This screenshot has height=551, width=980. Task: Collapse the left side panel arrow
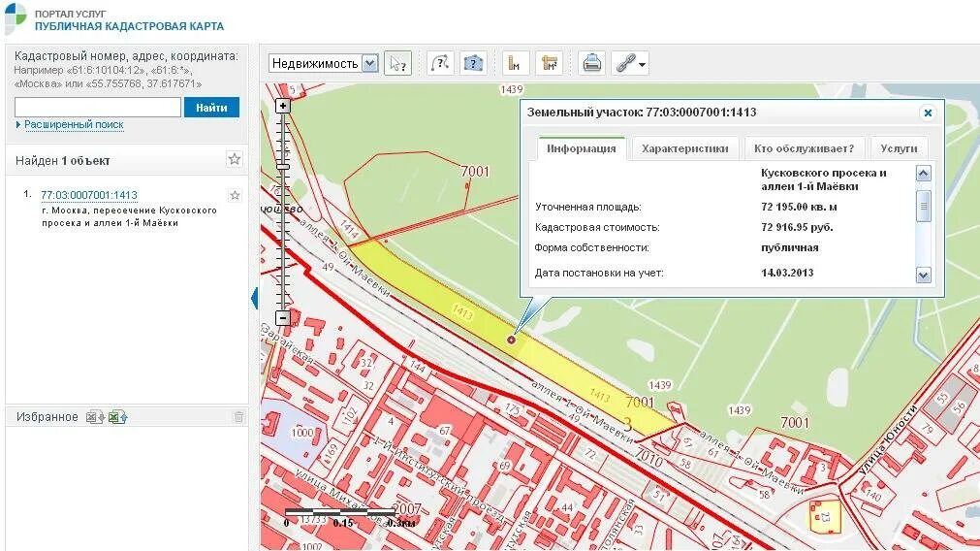(x=254, y=298)
